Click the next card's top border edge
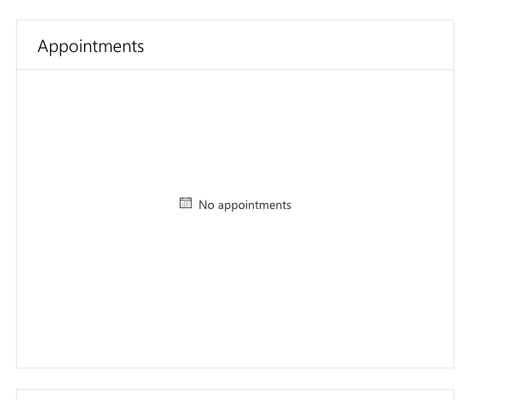Image resolution: width=530 pixels, height=400 pixels. point(235,390)
